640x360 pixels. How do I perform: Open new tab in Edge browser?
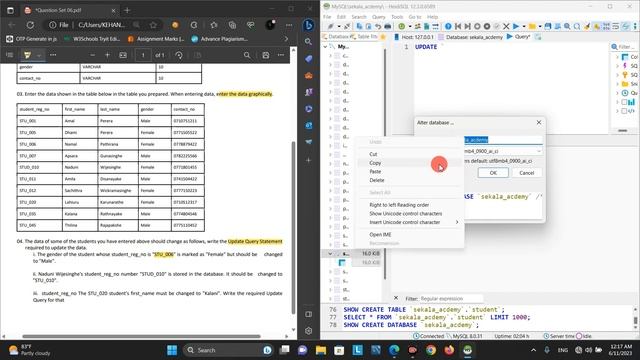click(x=127, y=10)
